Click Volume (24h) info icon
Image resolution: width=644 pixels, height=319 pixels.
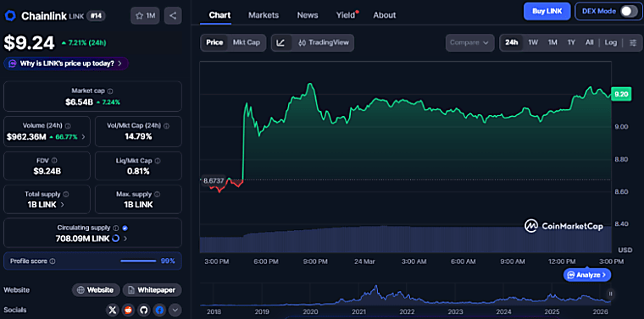[68, 126]
